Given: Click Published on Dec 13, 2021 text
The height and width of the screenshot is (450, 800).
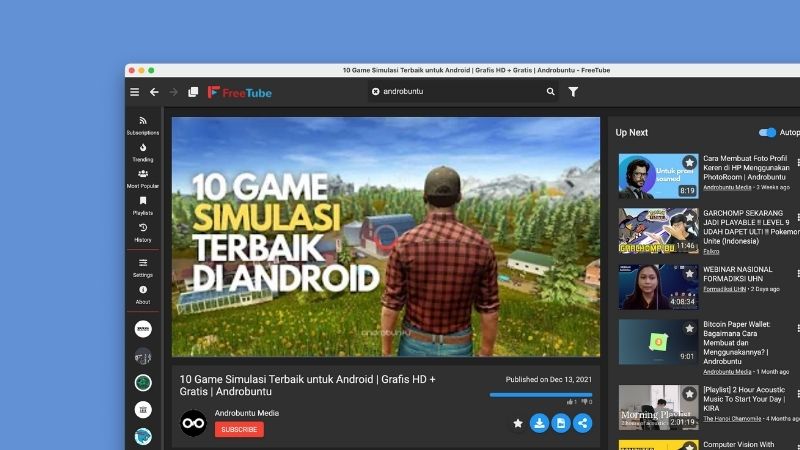Looking at the screenshot, I should coord(548,380).
